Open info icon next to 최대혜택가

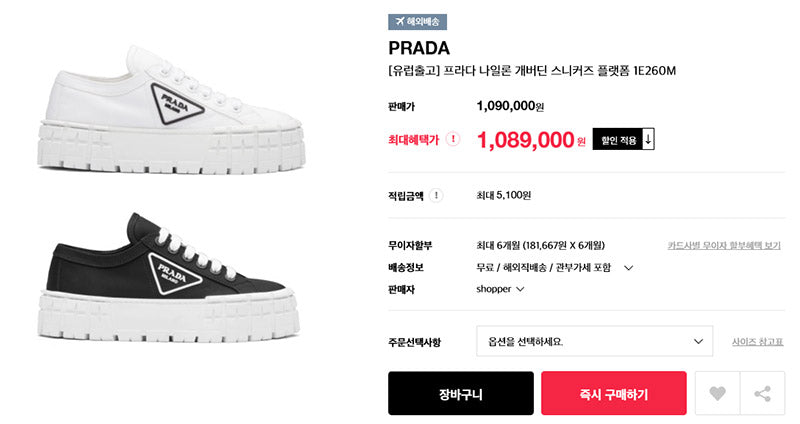[x=453, y=139]
